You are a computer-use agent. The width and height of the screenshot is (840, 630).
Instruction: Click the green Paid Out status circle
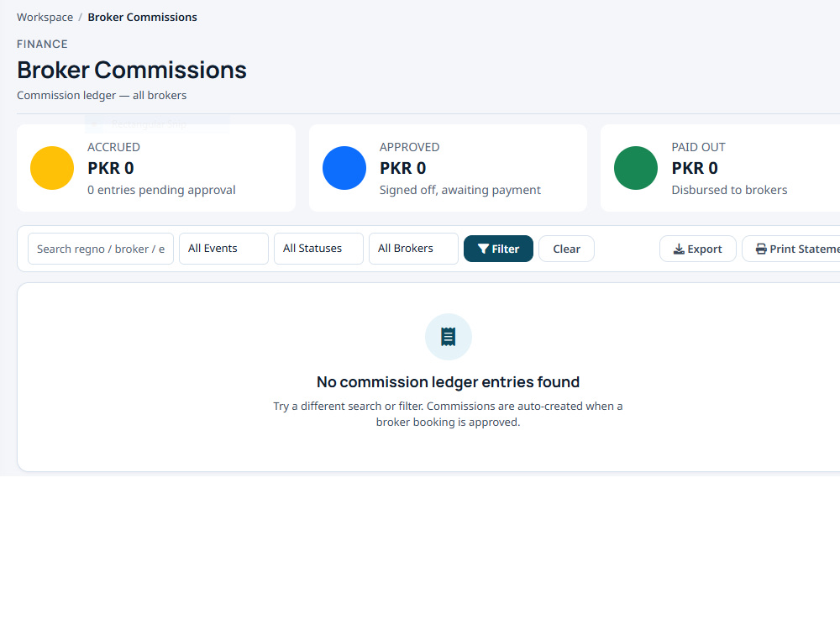coord(635,168)
